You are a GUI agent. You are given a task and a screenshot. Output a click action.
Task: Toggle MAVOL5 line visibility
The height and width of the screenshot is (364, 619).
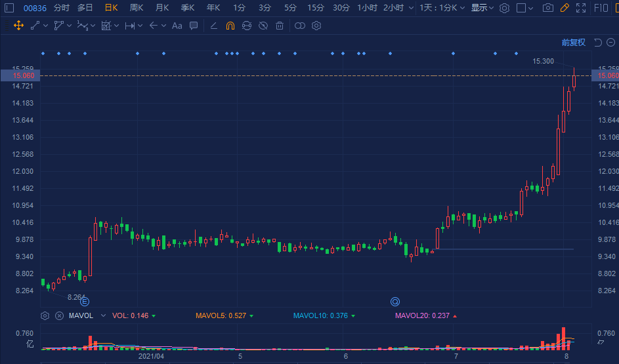coord(224,315)
